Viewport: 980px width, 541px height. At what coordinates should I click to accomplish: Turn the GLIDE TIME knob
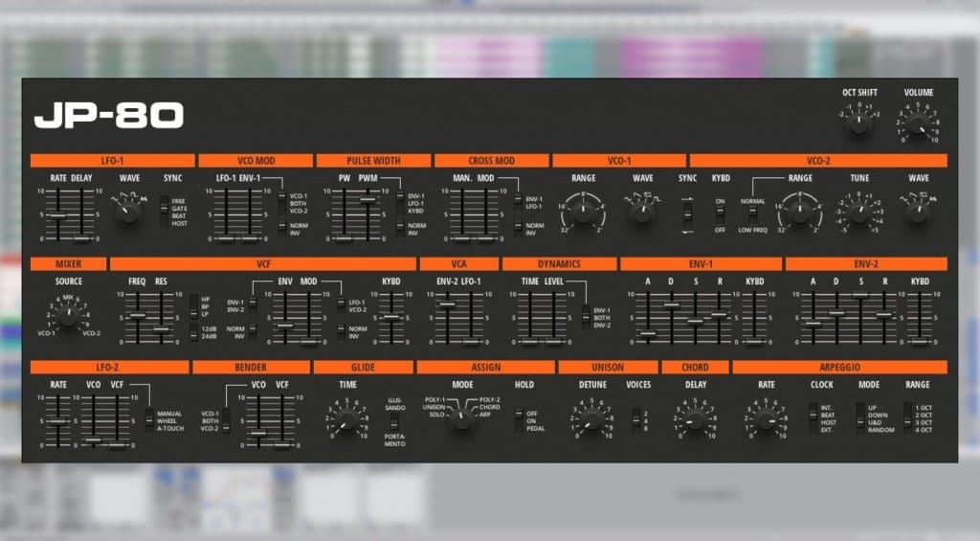tap(346, 421)
